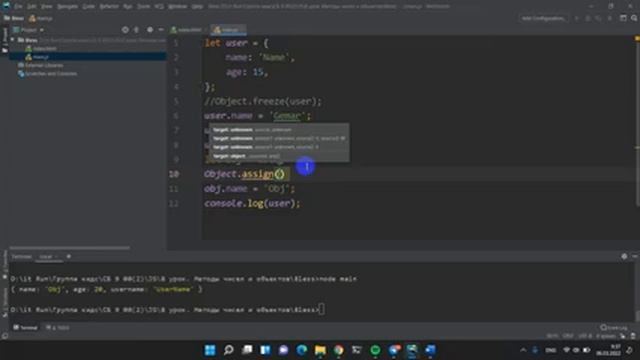Click locate-in-project target icon

(125, 30)
